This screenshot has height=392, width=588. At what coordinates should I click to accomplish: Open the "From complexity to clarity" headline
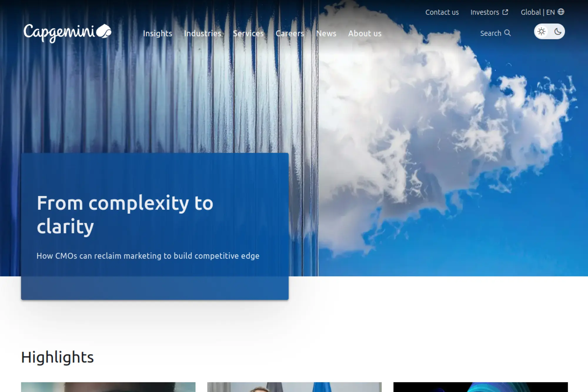click(125, 215)
